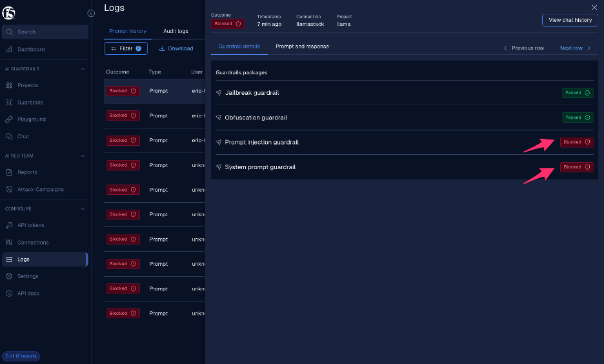Click the Passed badge for Obfuscation guardrail
The height and width of the screenshot is (364, 604).
[578, 117]
